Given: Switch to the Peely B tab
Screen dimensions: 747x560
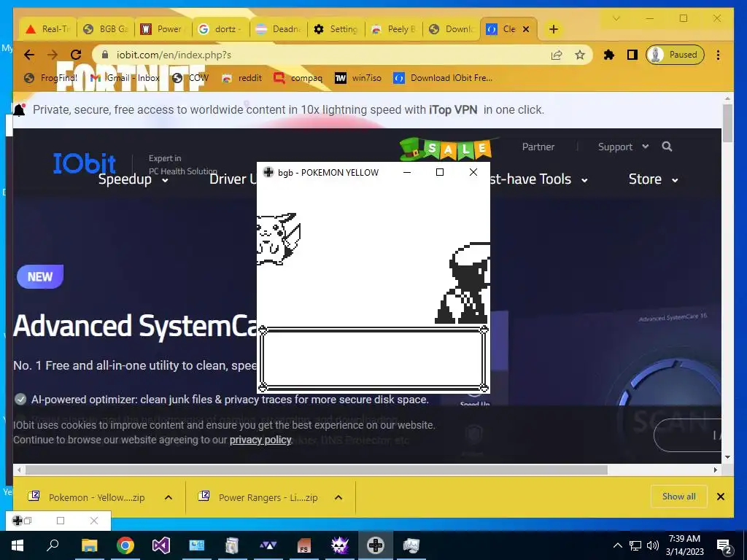Looking at the screenshot, I should click(393, 29).
